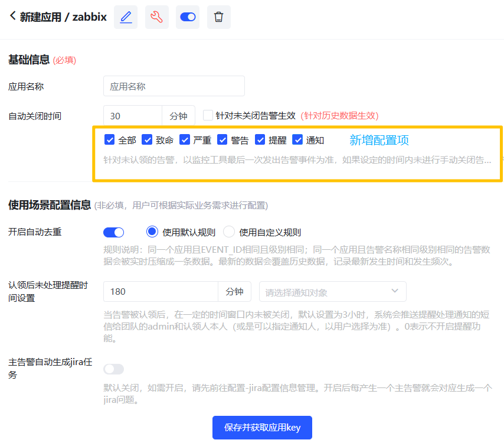The image size is (504, 443).
Task: Toggle the 警告 checkbox
Action: coord(222,140)
